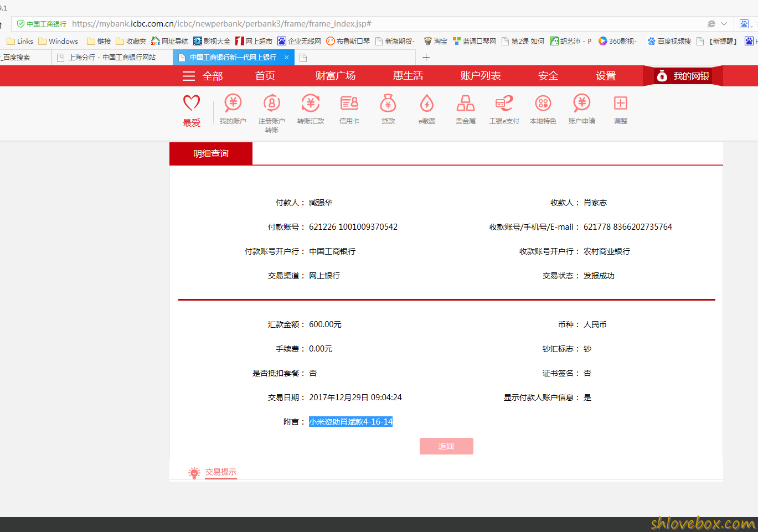Switch to the 百度搜索 browser tab
758x532 pixels.
(25, 57)
